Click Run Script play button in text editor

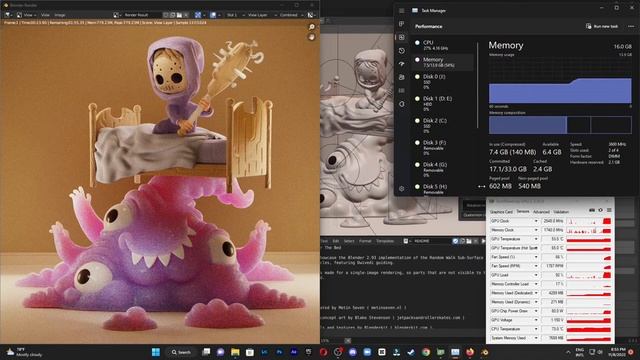484,241
